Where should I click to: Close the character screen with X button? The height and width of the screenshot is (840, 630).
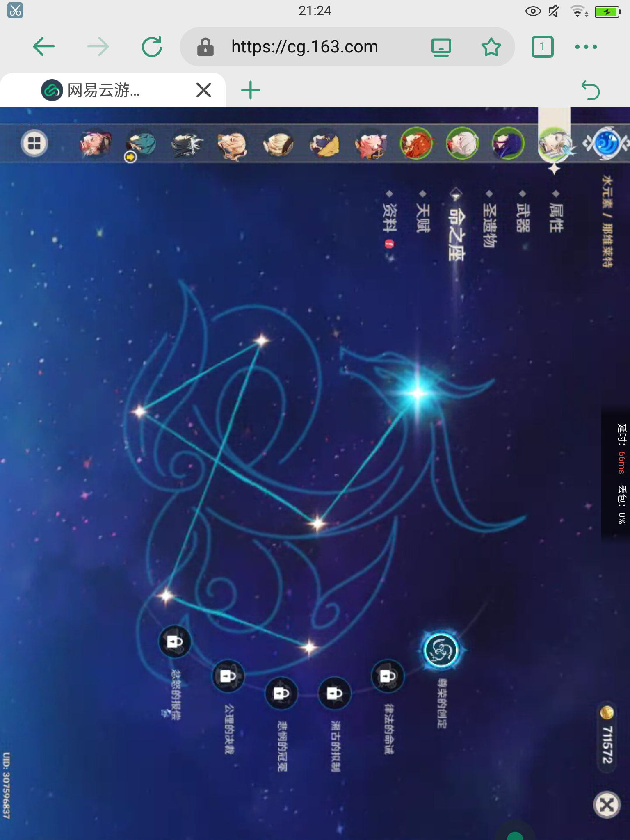pos(607,805)
